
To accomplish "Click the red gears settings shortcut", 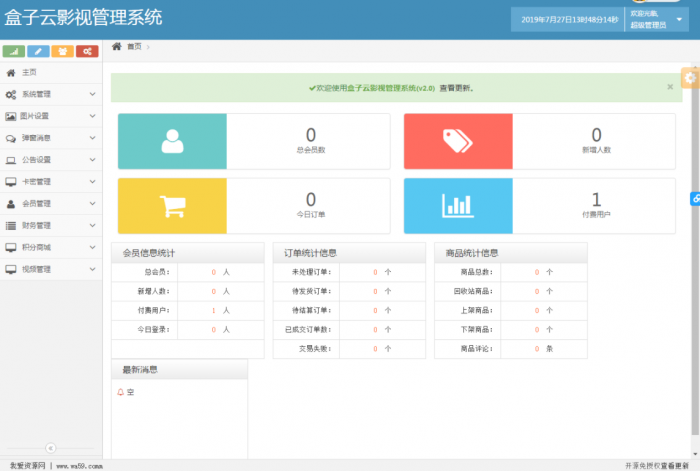I will [x=87, y=51].
